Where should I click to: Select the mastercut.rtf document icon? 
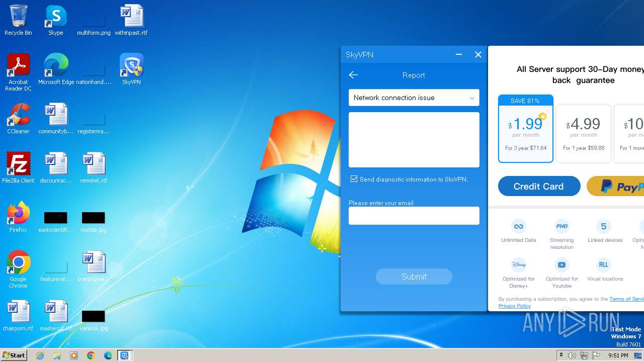(x=56, y=316)
